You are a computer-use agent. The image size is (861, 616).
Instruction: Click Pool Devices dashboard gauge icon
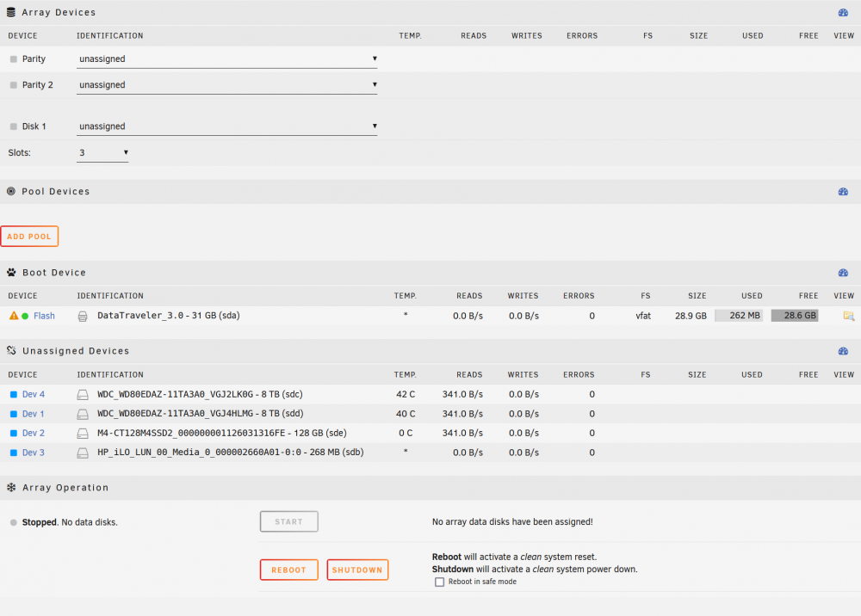click(843, 192)
